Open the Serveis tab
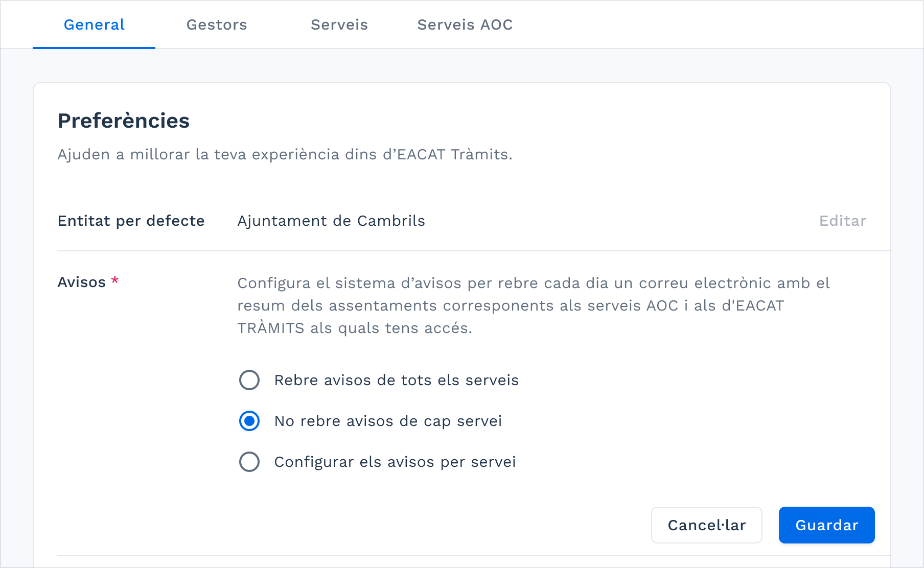This screenshot has height=568, width=924. tap(339, 25)
